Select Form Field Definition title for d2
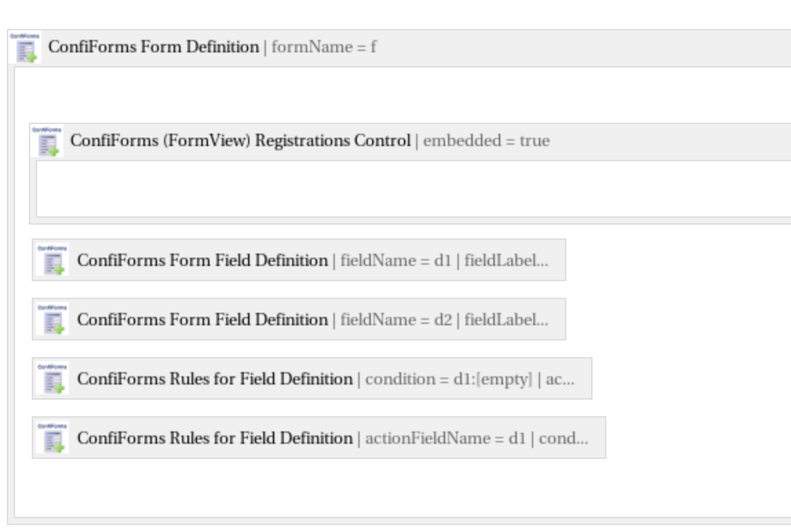Viewport: 791px width, 532px height. 203,320
